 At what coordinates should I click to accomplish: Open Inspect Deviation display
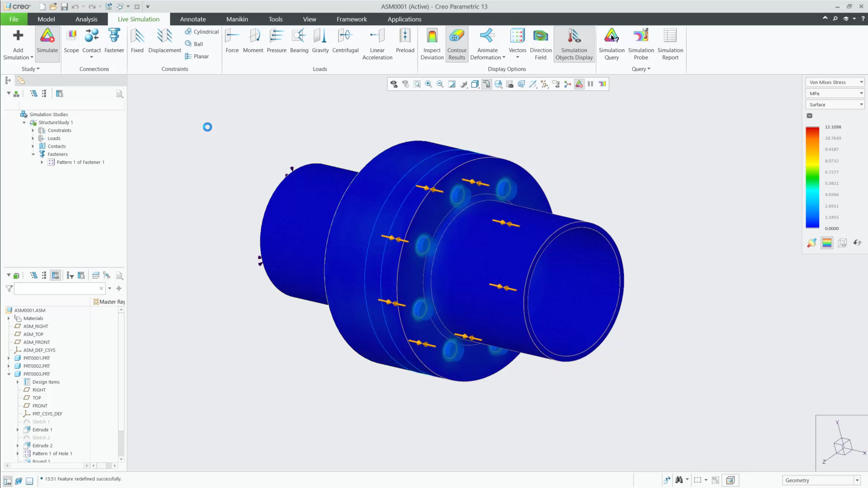(432, 44)
